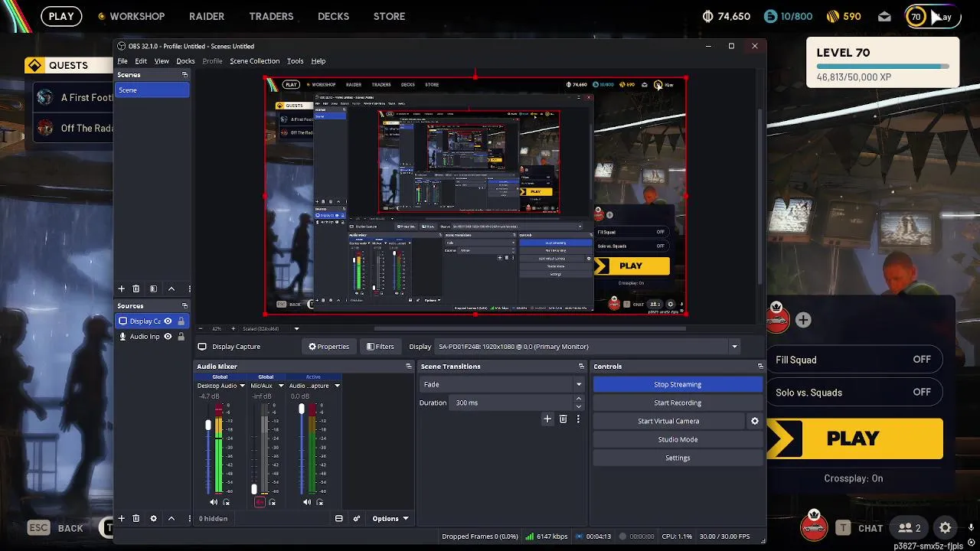
Task: Click Start Recording button
Action: click(678, 403)
